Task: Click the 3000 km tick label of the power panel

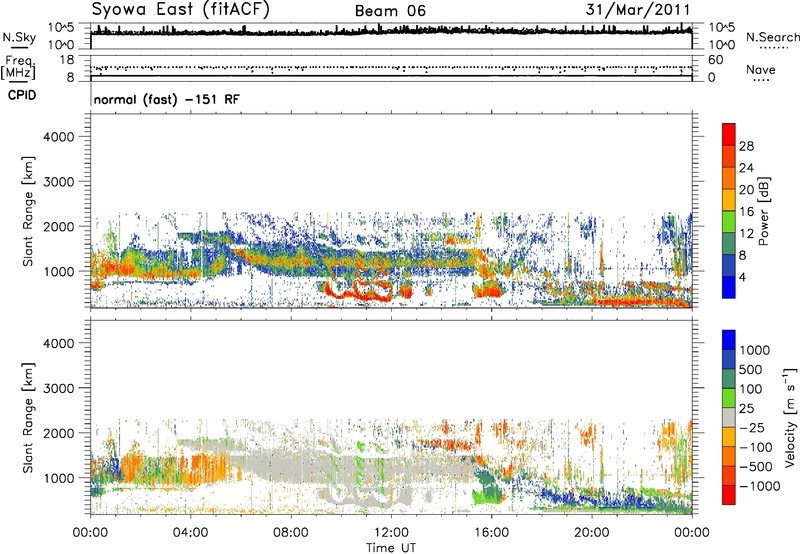Action: [59, 182]
